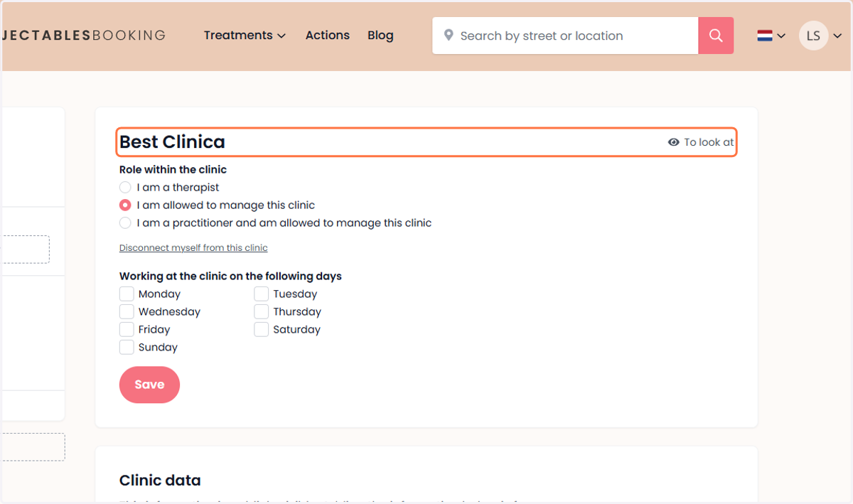Open the user account chevron
The height and width of the screenshot is (504, 853).
837,36
